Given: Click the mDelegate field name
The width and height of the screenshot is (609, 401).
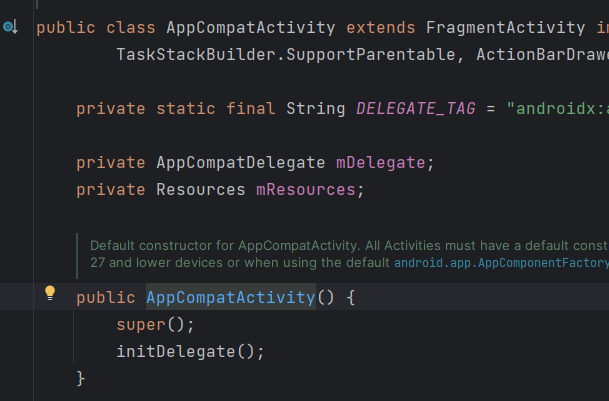Looking at the screenshot, I should coord(381,163).
